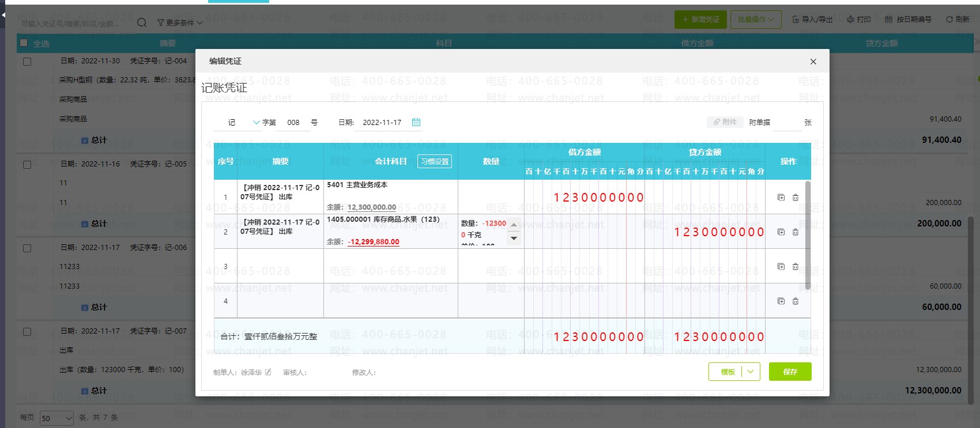This screenshot has width=980, height=428.
Task: Click the voucher table vertical scrollbar
Action: click(808, 235)
